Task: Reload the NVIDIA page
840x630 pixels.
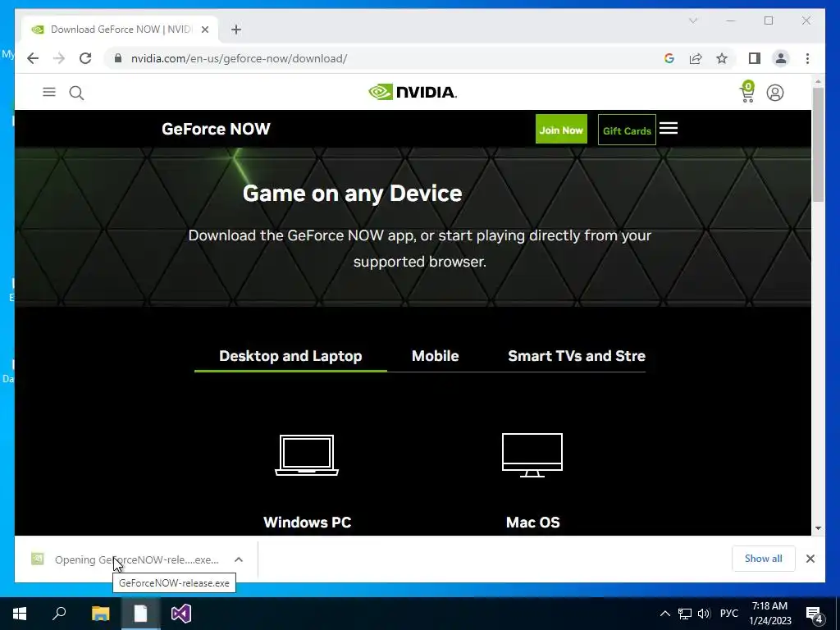Action: tap(85, 58)
